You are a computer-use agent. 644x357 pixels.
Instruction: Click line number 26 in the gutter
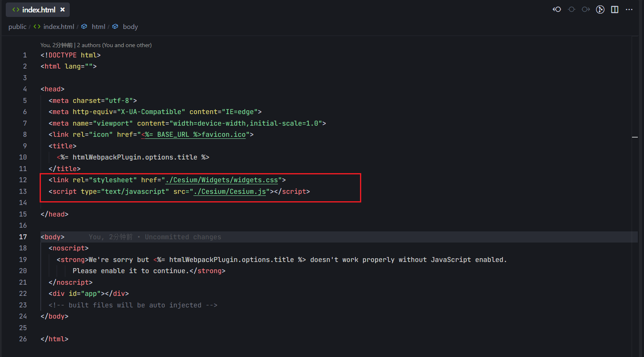(23, 339)
